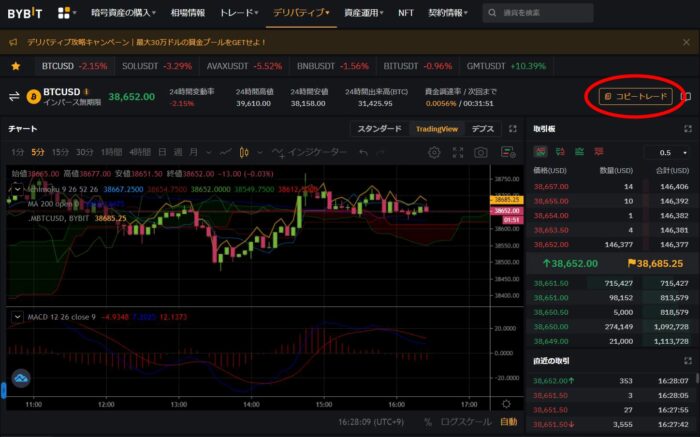Select the 1 minute timeframe
Viewport: 700px width, 437px height.
point(18,153)
